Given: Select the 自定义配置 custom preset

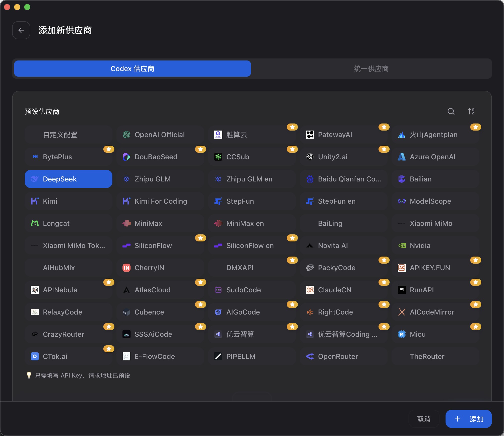Looking at the screenshot, I should (69, 135).
